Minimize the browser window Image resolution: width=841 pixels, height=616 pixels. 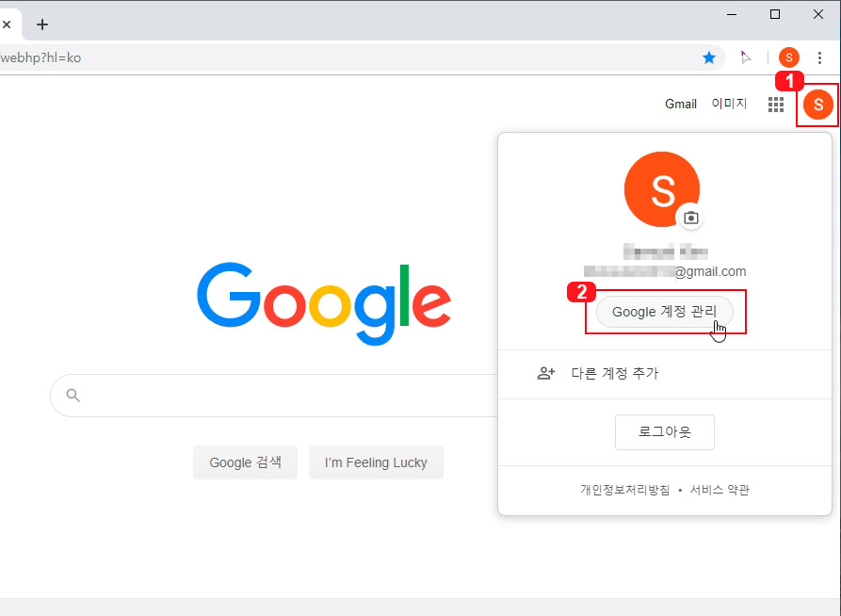click(x=732, y=14)
